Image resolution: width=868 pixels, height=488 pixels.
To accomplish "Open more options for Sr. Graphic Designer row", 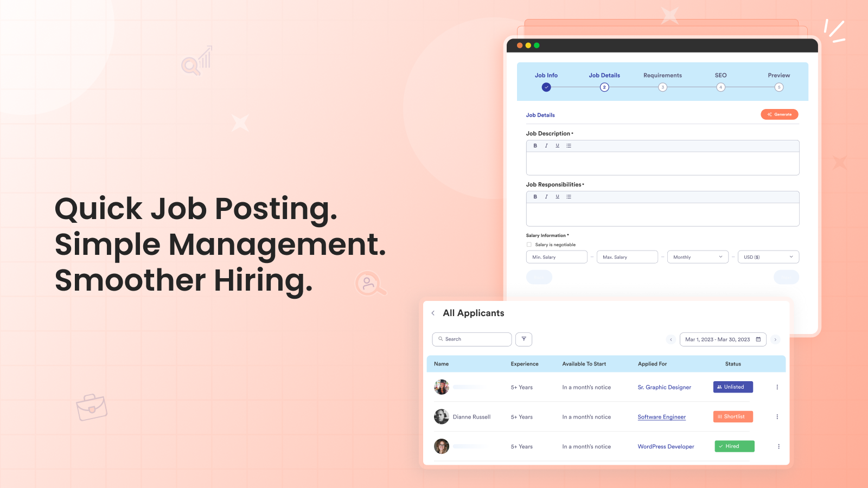I will point(777,387).
